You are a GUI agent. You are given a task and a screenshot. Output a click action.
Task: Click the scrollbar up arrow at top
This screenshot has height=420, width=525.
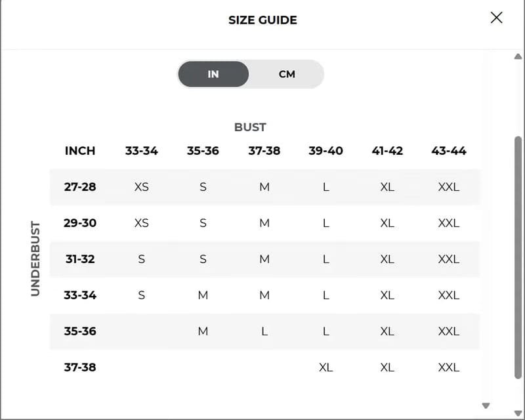click(518, 56)
